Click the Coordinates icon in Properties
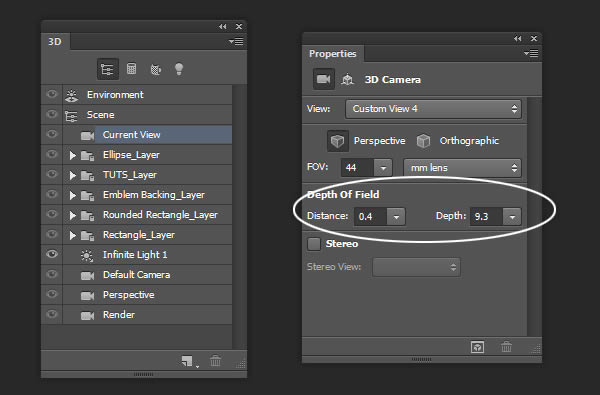Viewport: 600px width, 395px height. pyautogui.click(x=347, y=79)
